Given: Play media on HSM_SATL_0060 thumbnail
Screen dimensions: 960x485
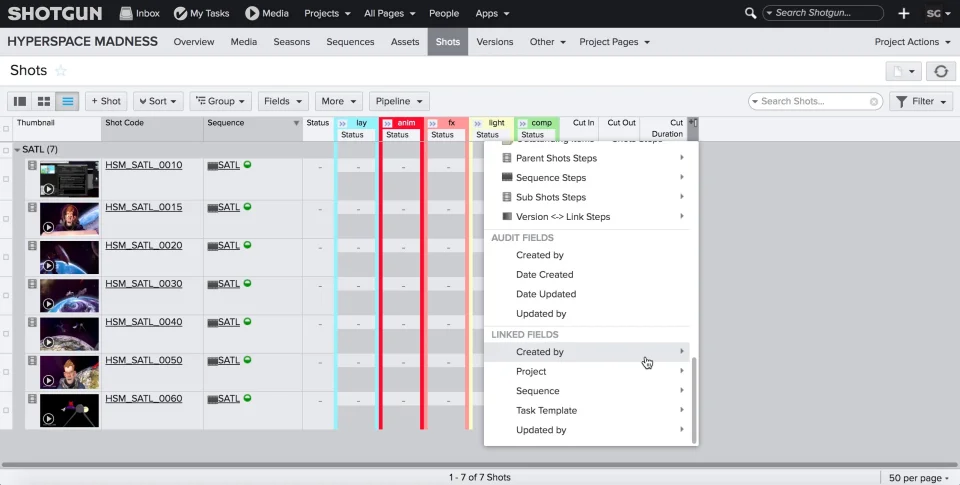Looking at the screenshot, I should (48, 419).
